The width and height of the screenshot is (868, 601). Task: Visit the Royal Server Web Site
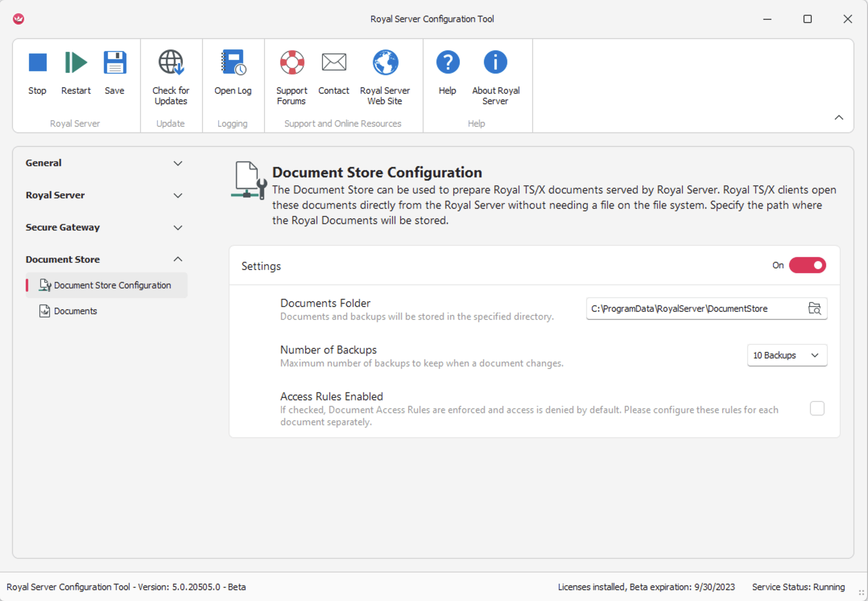coord(385,77)
